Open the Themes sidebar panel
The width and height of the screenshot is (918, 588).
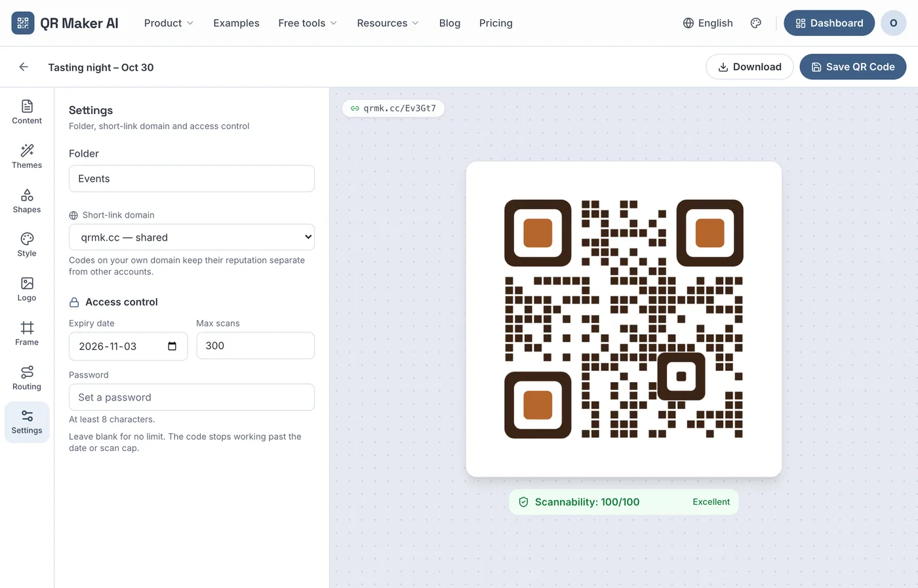click(27, 157)
